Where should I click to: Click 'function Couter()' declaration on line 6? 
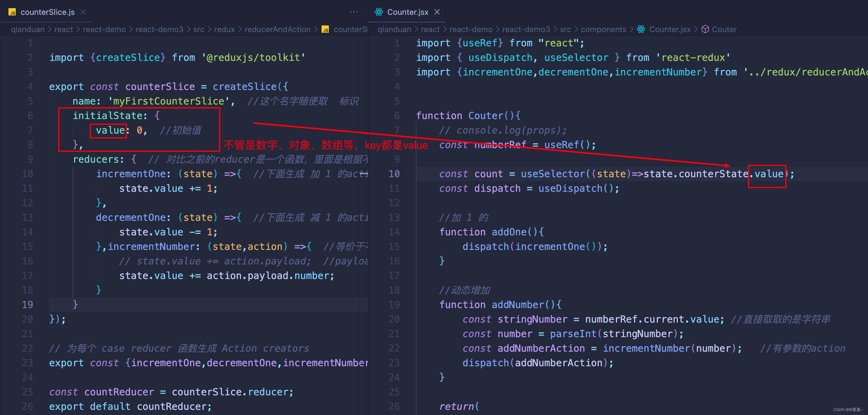tap(468, 115)
